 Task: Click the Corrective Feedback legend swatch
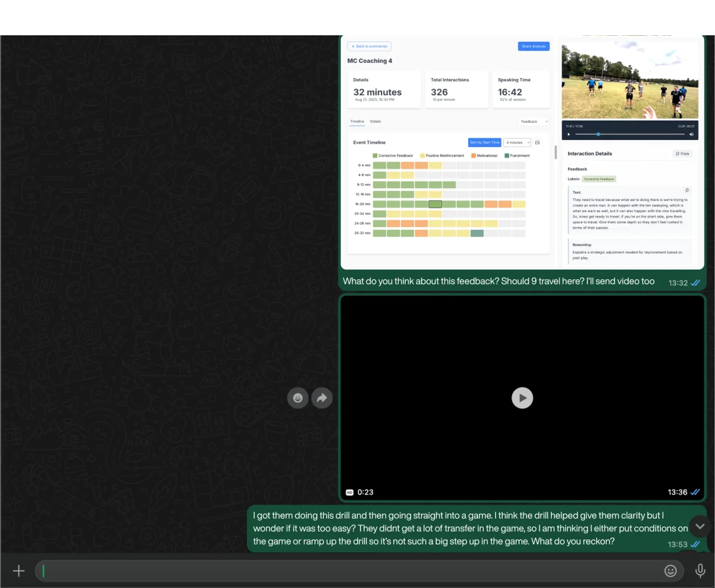coord(375,156)
